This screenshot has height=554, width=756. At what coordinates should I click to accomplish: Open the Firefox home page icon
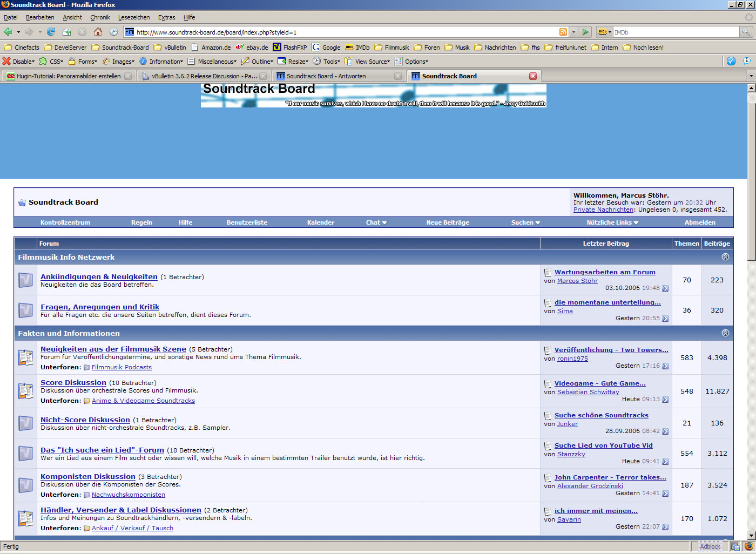click(x=98, y=32)
